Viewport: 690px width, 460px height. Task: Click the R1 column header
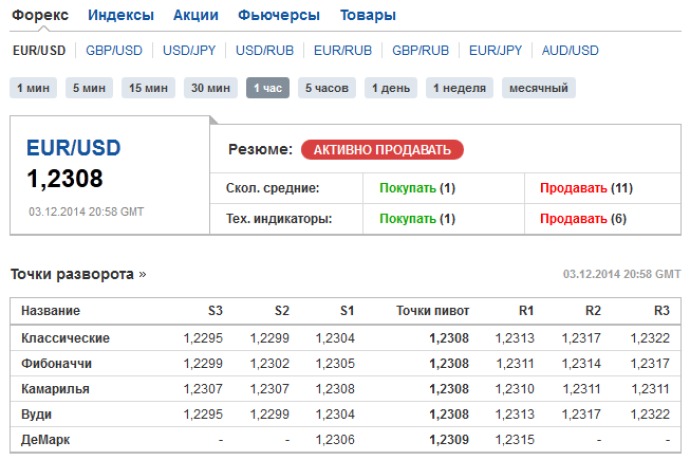coord(526,311)
